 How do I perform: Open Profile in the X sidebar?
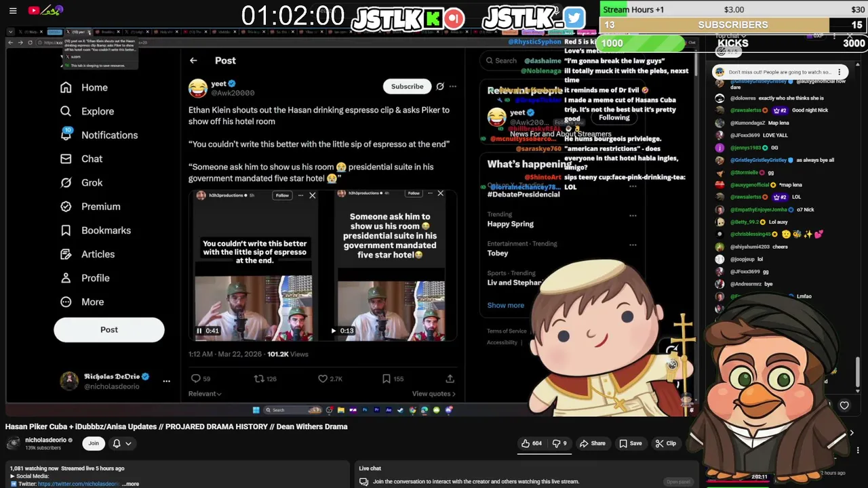pos(85,278)
